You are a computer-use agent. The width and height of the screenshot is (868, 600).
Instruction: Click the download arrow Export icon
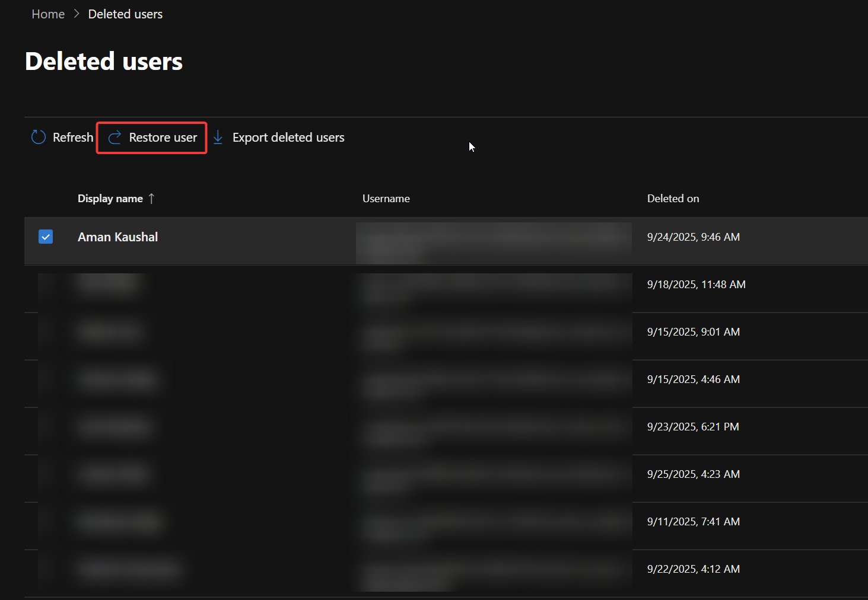coord(218,138)
